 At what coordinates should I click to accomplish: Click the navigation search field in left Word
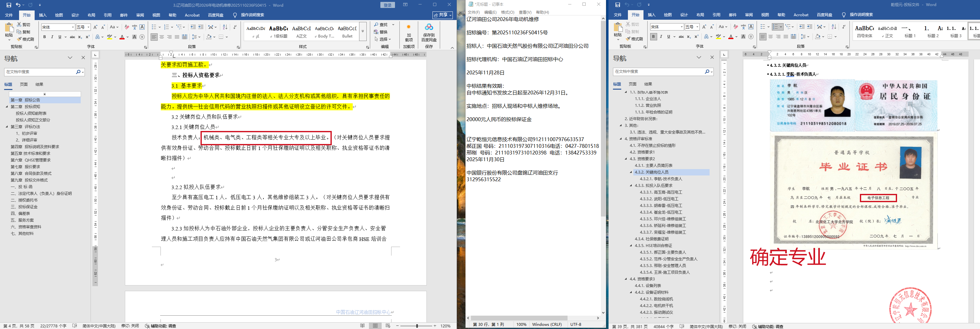click(40, 72)
